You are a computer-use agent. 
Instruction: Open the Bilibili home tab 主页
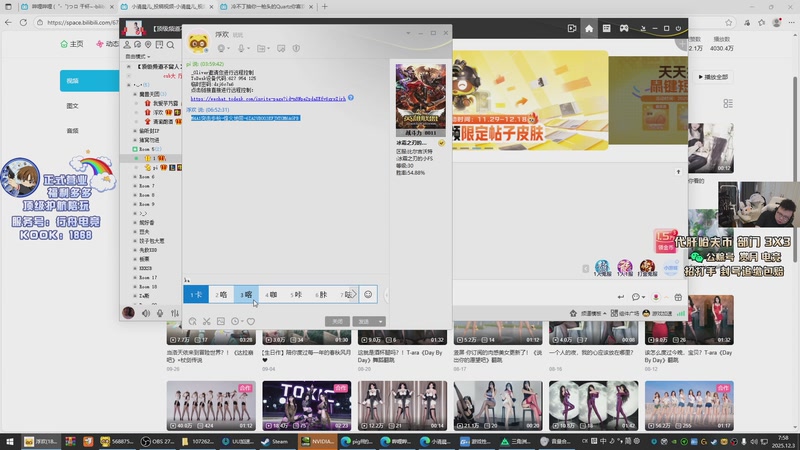(72, 44)
